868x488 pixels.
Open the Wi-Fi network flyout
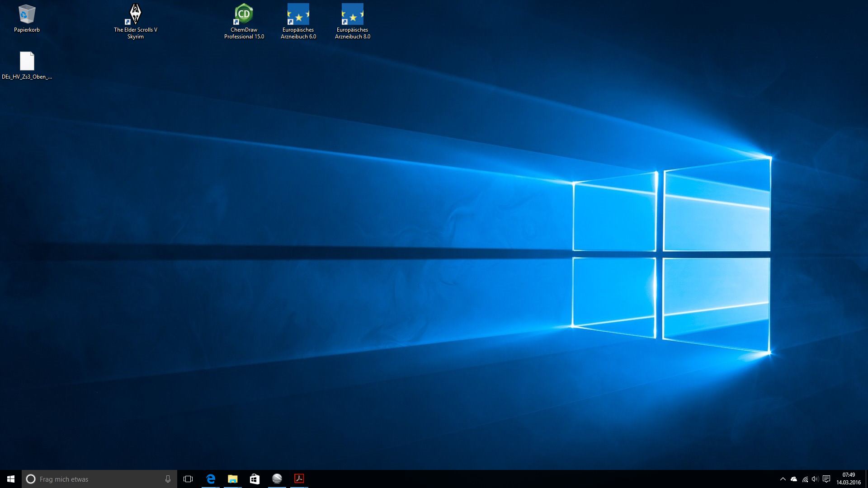pyautogui.click(x=805, y=479)
